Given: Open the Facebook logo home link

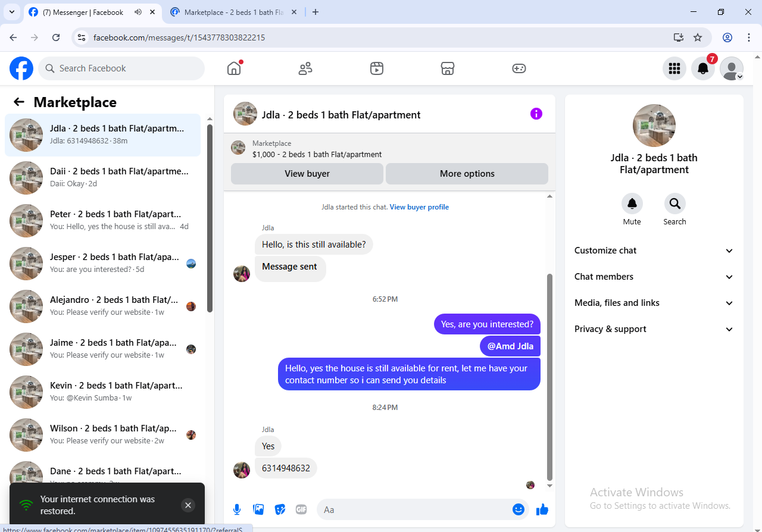Looking at the screenshot, I should [x=21, y=68].
